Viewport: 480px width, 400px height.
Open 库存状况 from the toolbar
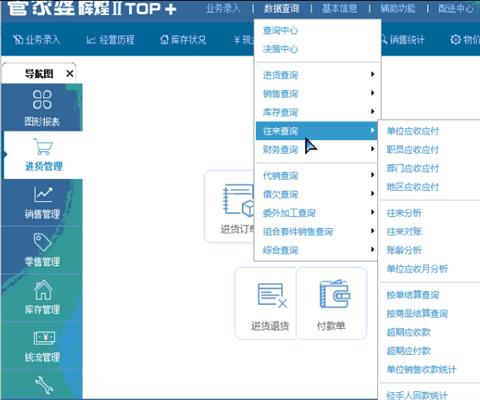[x=183, y=40]
